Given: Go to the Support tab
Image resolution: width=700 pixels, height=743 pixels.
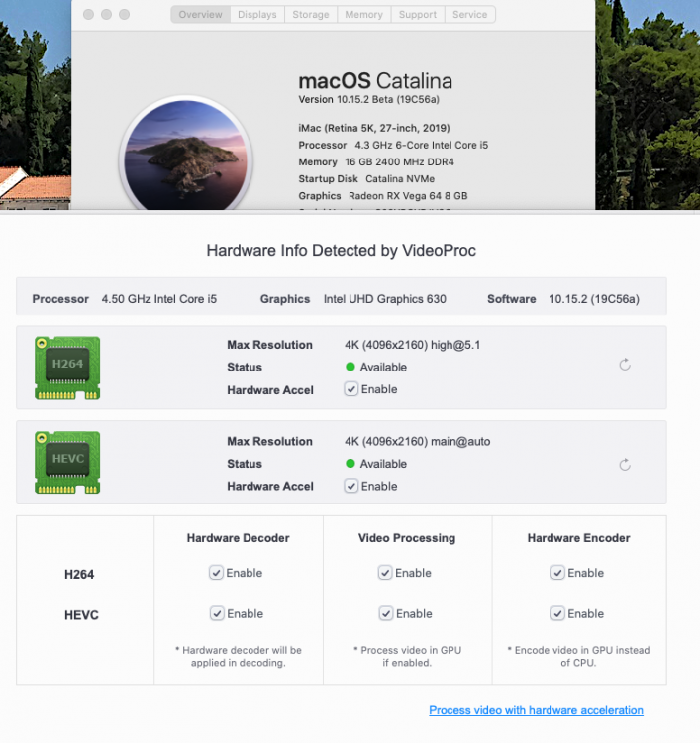Looking at the screenshot, I should point(418,14).
